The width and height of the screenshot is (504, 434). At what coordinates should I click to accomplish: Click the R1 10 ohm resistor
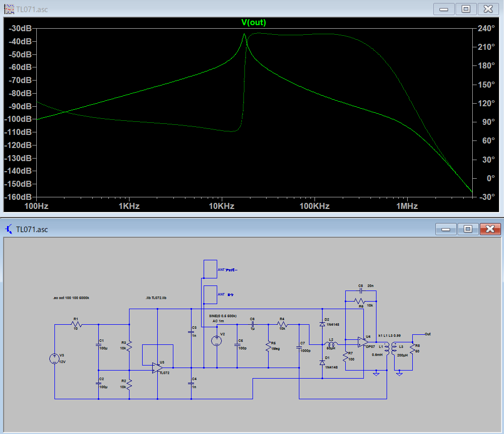(x=76, y=325)
